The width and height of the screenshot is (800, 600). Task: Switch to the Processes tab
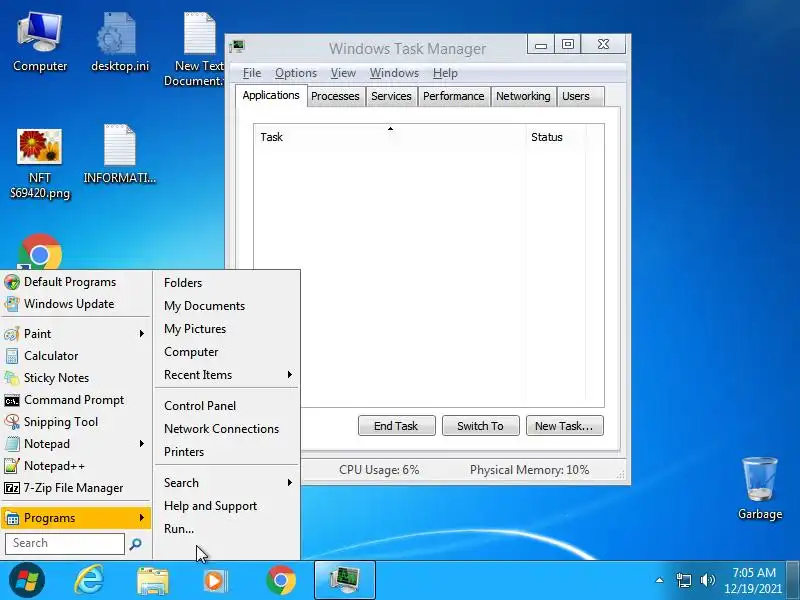coord(335,96)
